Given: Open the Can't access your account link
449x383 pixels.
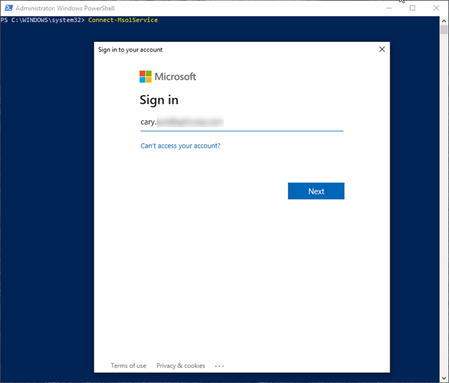Looking at the screenshot, I should point(180,146).
